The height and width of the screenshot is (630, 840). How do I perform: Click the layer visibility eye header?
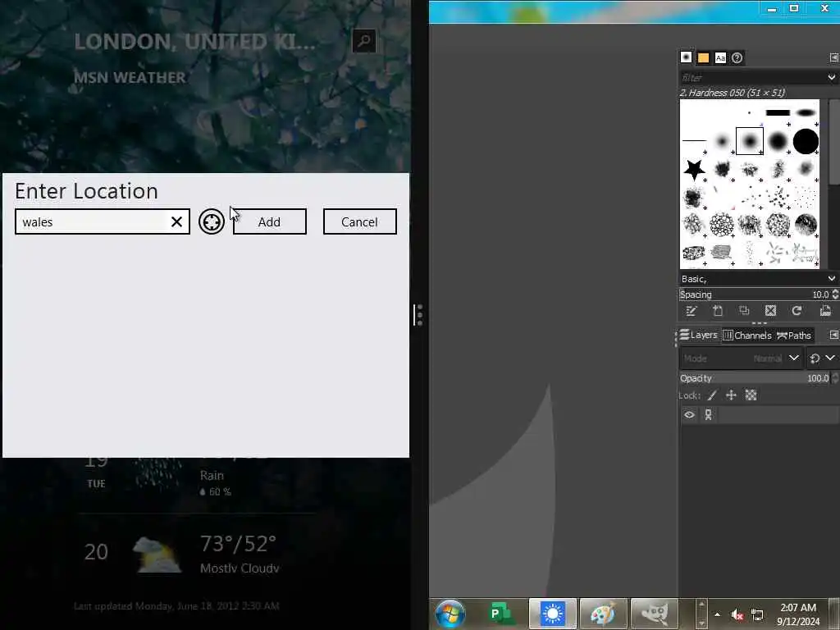689,414
